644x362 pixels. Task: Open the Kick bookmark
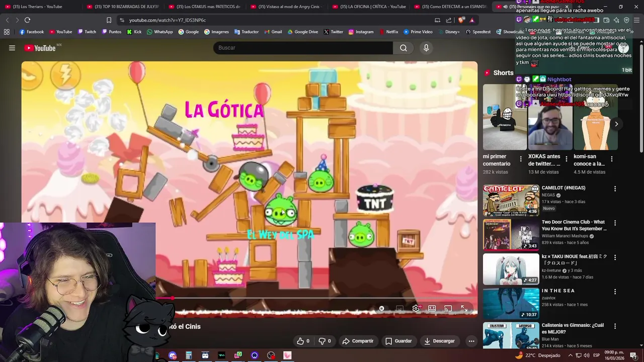[134, 32]
